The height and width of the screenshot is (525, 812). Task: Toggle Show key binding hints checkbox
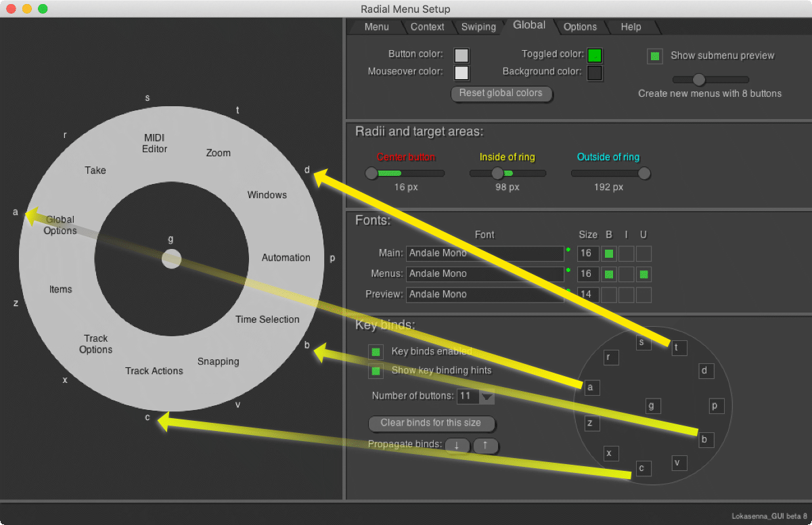tap(376, 371)
